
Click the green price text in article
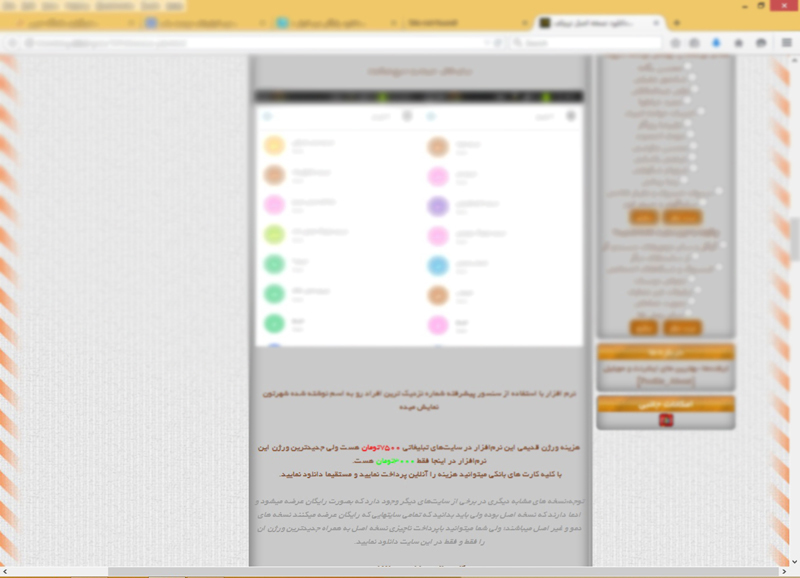[x=395, y=461]
